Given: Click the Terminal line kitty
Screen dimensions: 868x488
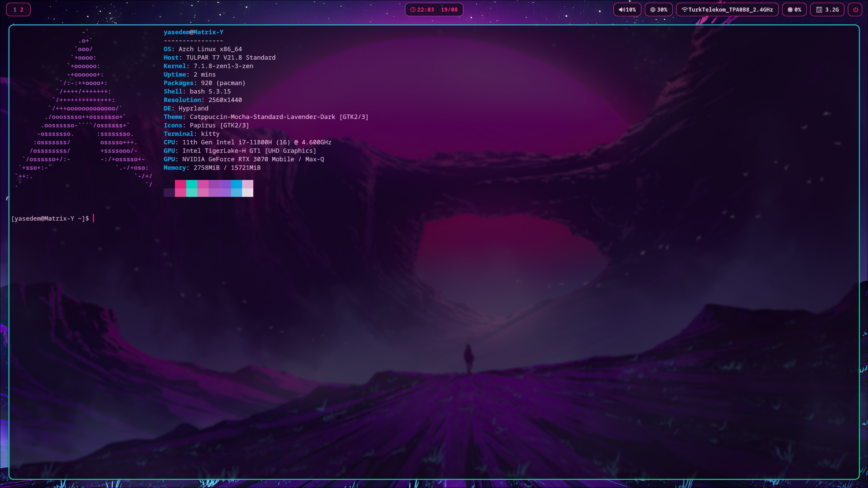Looking at the screenshot, I should point(192,134).
